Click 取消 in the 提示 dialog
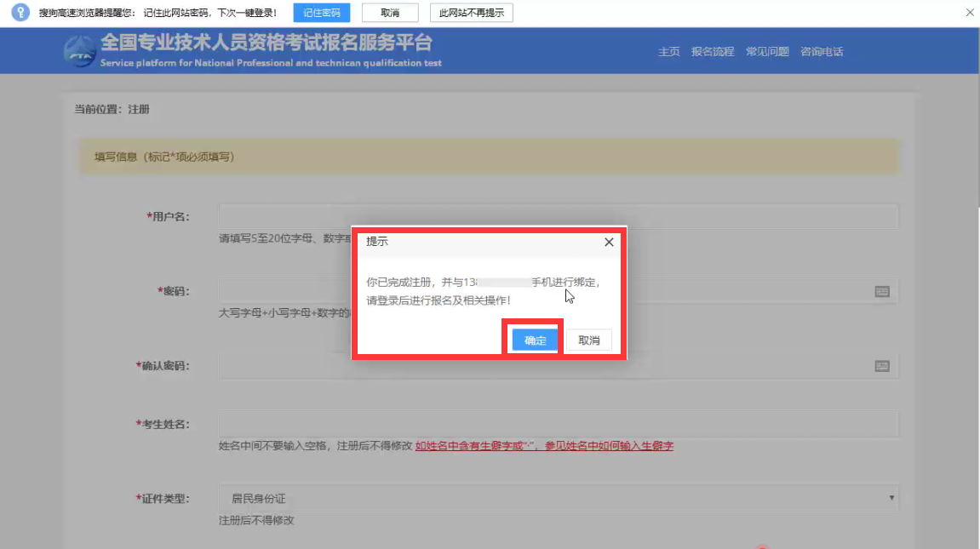980x549 pixels. click(x=589, y=340)
